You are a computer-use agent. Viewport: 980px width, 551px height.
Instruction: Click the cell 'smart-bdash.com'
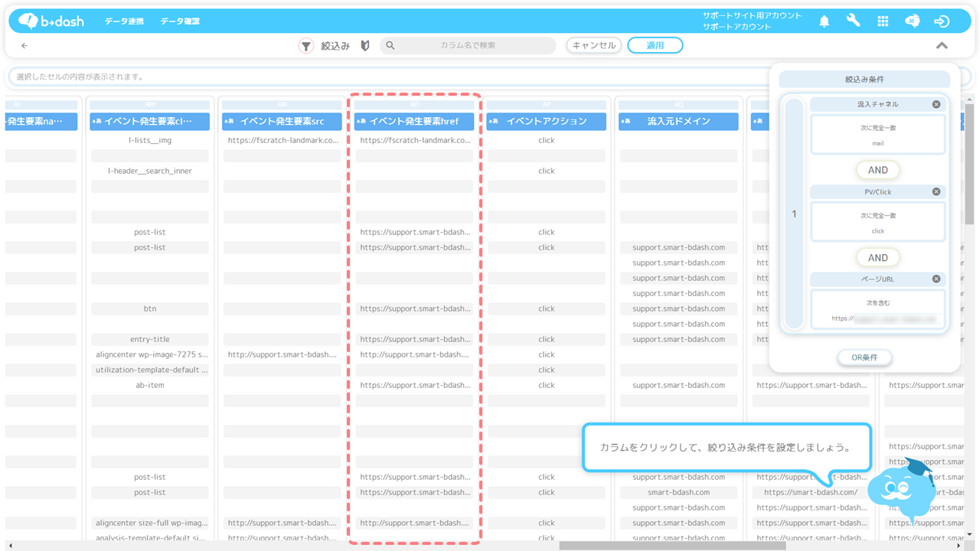coord(678,492)
